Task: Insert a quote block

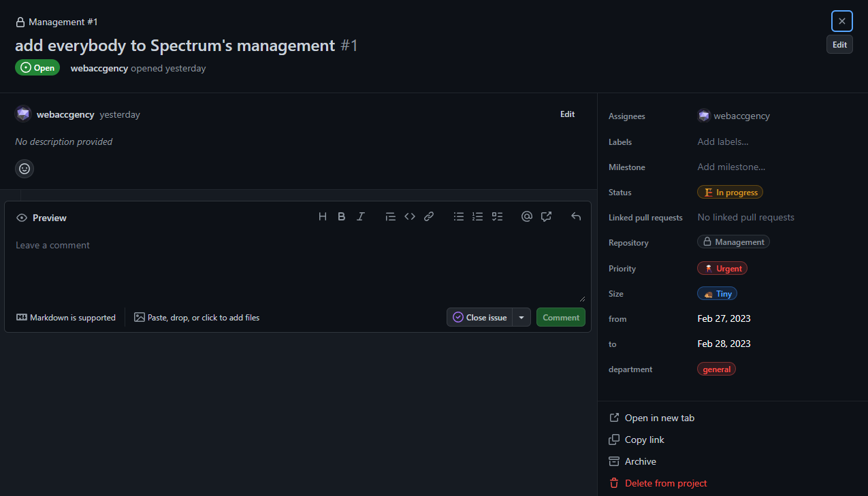Action: [391, 217]
